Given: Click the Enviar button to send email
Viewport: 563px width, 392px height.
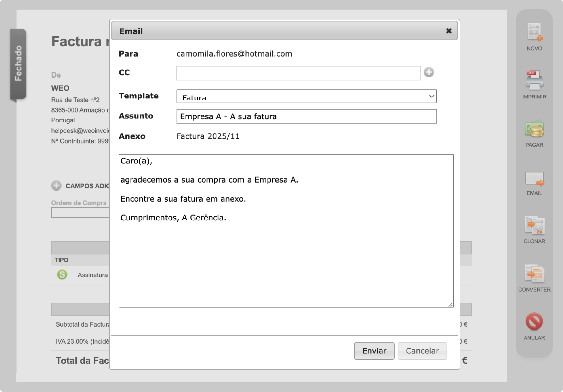Looking at the screenshot, I should [374, 351].
